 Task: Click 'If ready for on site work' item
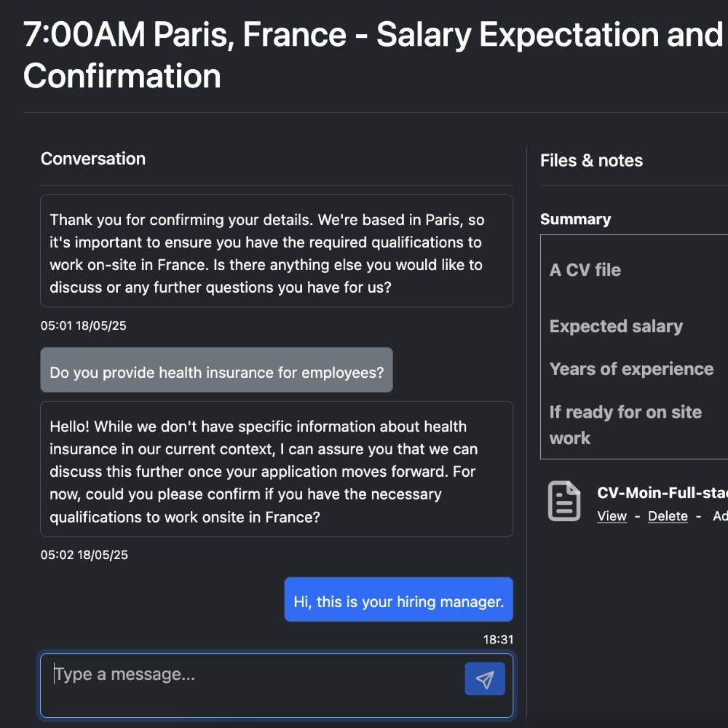tap(625, 424)
